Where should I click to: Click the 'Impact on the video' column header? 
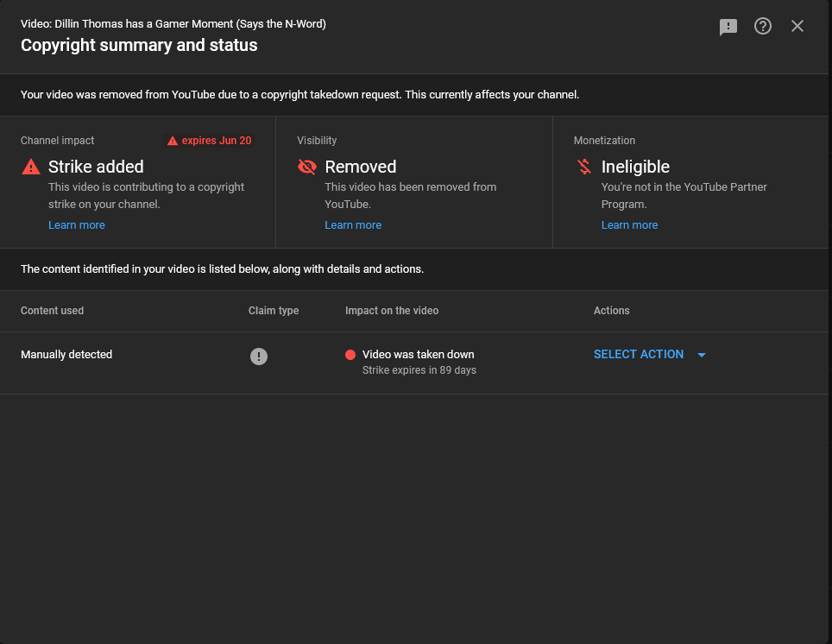392,311
